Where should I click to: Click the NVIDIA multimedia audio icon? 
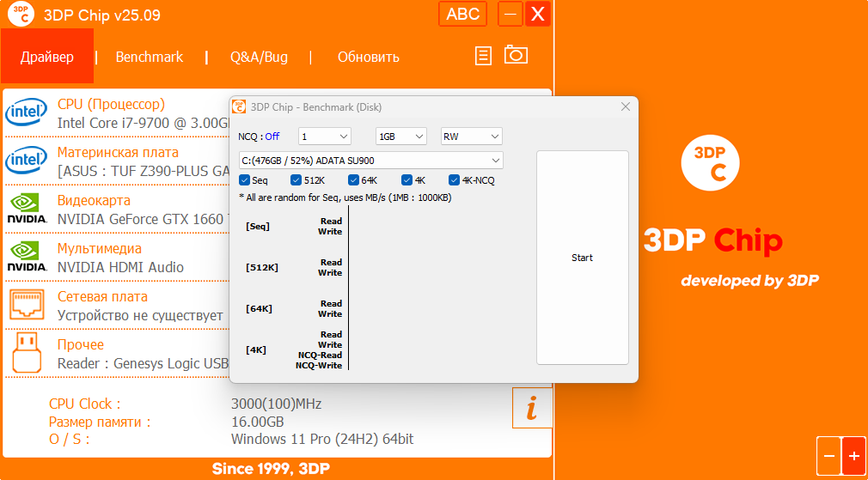pos(27,257)
